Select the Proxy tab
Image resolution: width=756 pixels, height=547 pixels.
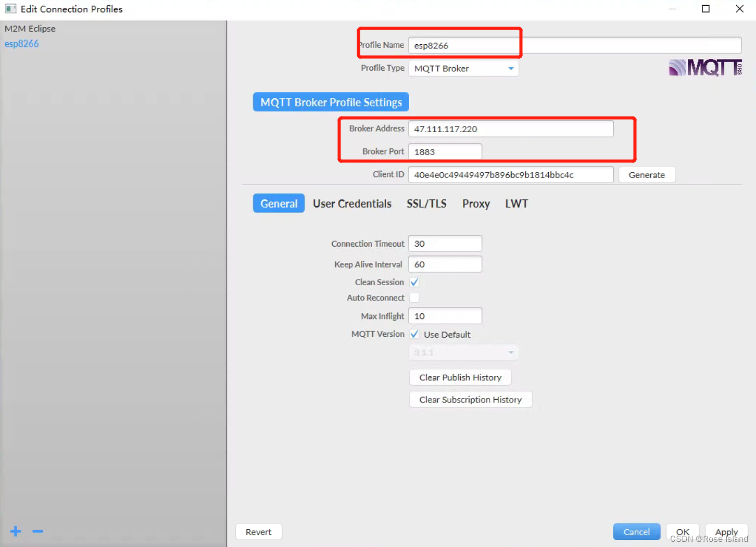point(475,203)
